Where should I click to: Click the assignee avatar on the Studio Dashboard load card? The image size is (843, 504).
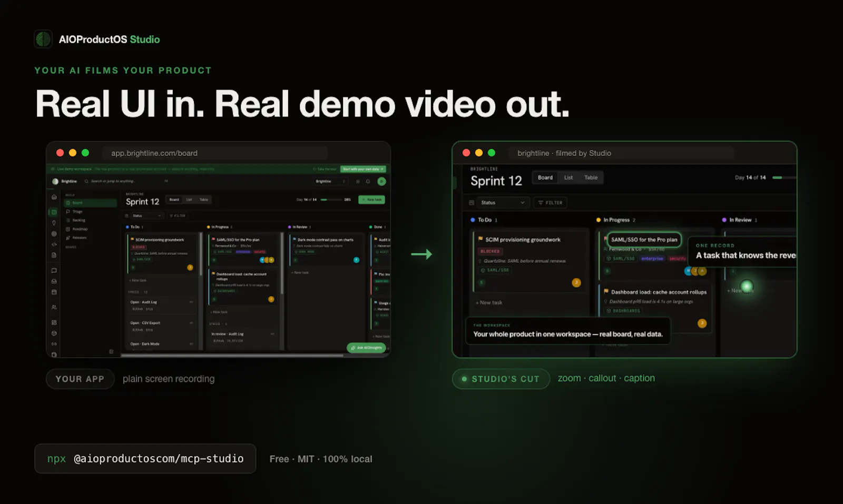click(702, 323)
